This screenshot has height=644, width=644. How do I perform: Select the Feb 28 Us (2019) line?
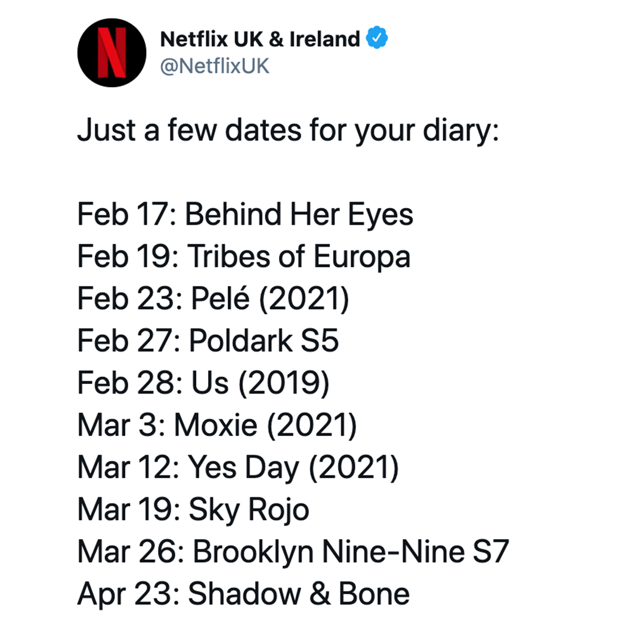203,383
